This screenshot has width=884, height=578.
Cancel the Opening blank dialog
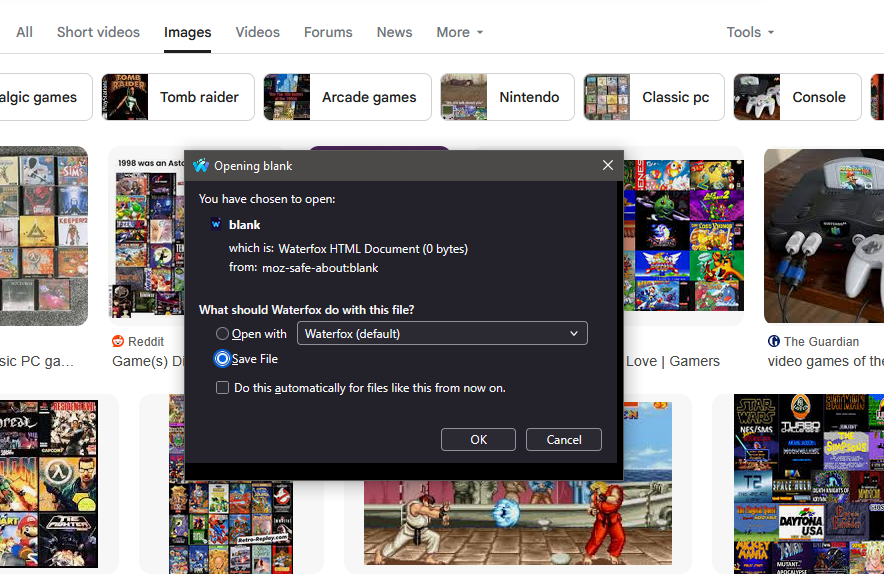564,439
